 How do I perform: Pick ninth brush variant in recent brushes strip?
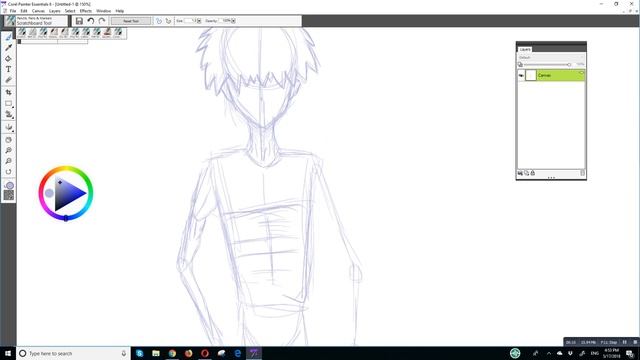pyautogui.click(x=107, y=33)
